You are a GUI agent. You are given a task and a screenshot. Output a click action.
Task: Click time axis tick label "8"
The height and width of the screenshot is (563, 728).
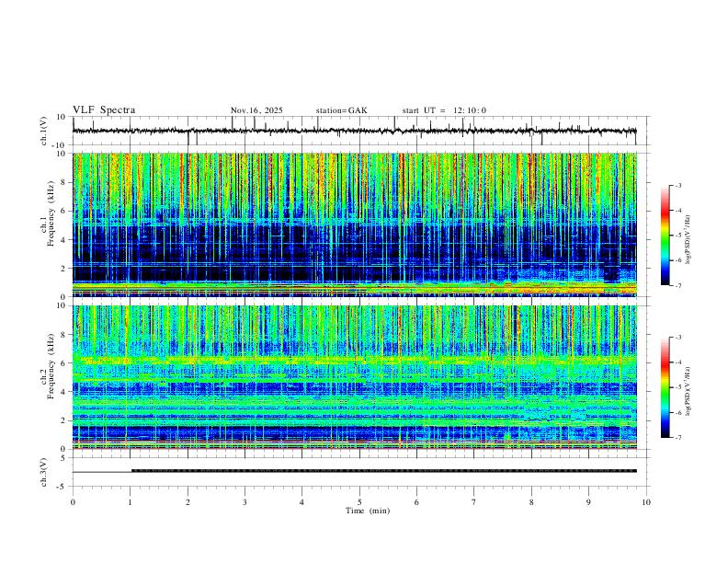tap(531, 502)
